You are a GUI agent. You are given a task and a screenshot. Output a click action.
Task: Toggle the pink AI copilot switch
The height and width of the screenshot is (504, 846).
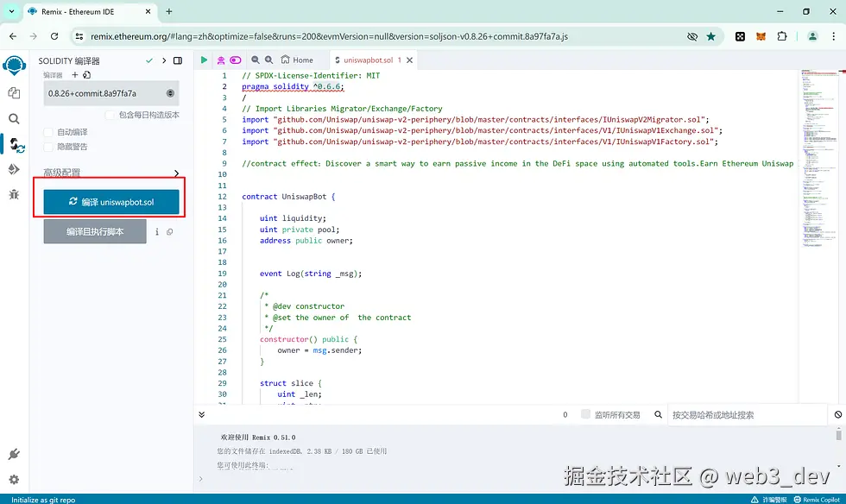236,60
